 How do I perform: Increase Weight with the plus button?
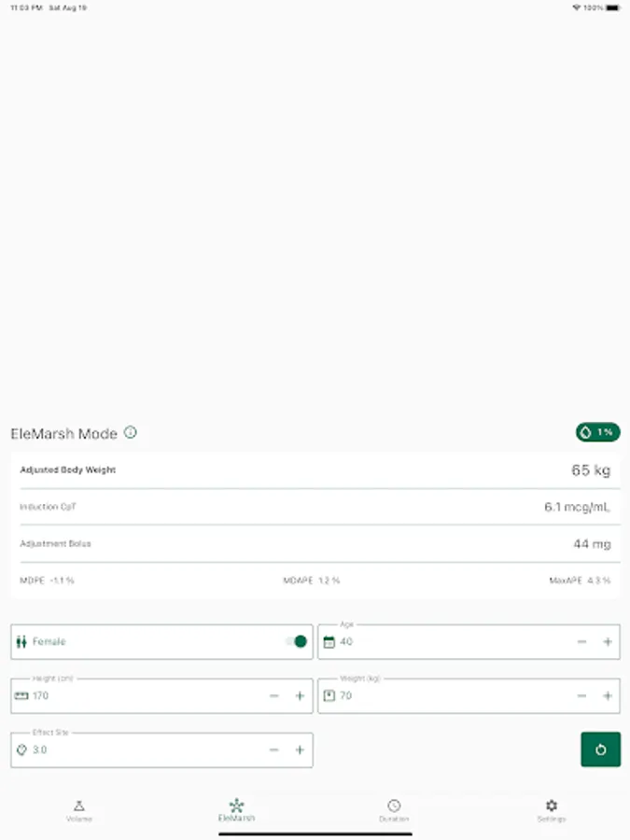(x=608, y=695)
